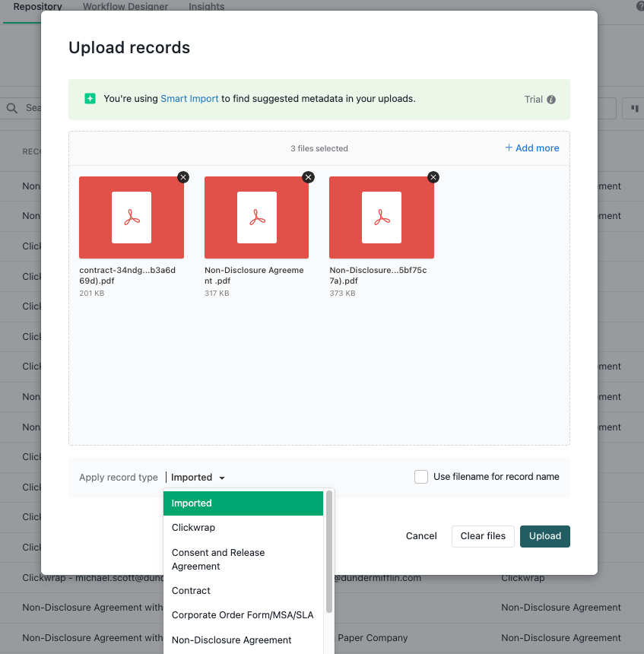Open the Insights tab
The image size is (644, 654).
click(207, 6)
